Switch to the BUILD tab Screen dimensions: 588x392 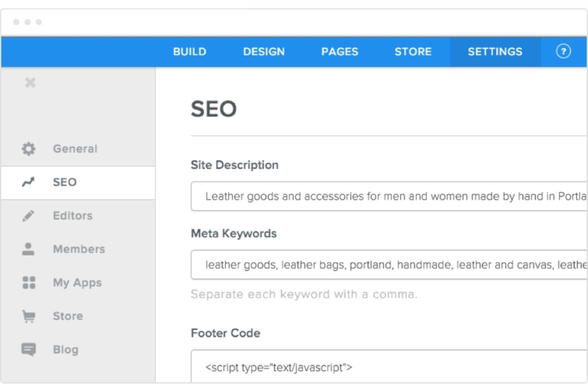(190, 52)
